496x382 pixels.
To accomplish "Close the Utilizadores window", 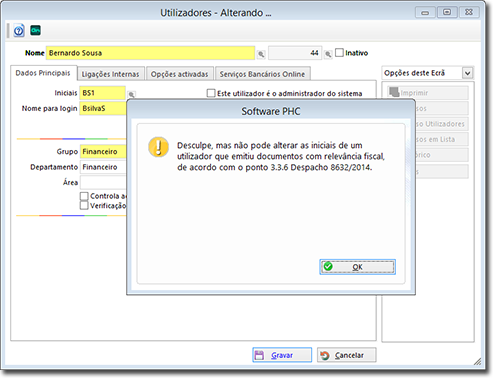I will pos(469,12).
